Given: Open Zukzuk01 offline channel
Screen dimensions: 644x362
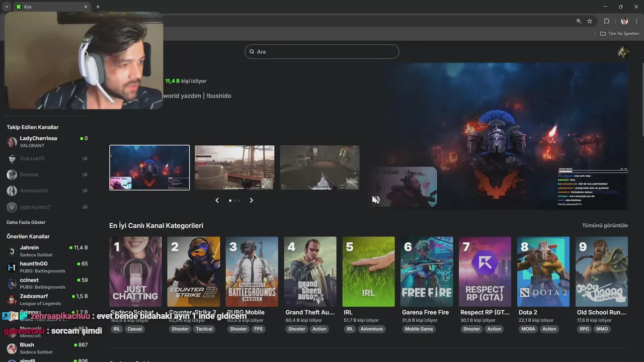Looking at the screenshot, I should pos(47,158).
